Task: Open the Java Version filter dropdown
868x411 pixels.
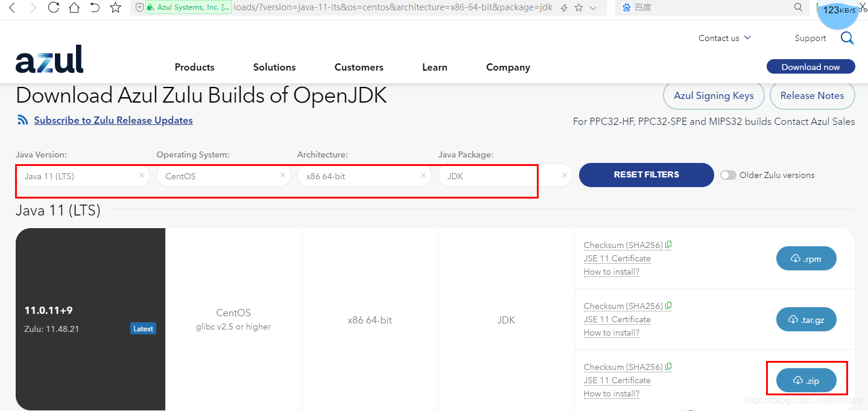Action: point(83,176)
